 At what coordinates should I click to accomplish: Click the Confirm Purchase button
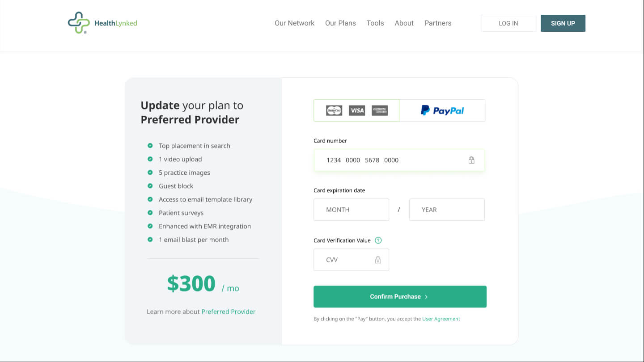(x=400, y=297)
